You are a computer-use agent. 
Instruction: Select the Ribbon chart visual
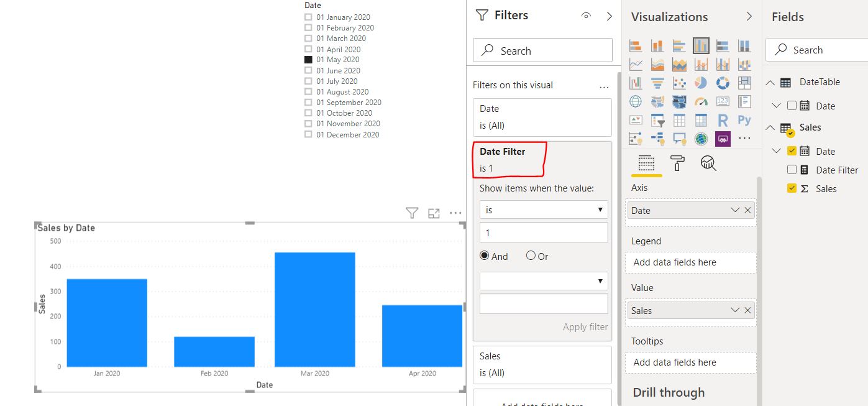pyautogui.click(x=744, y=64)
